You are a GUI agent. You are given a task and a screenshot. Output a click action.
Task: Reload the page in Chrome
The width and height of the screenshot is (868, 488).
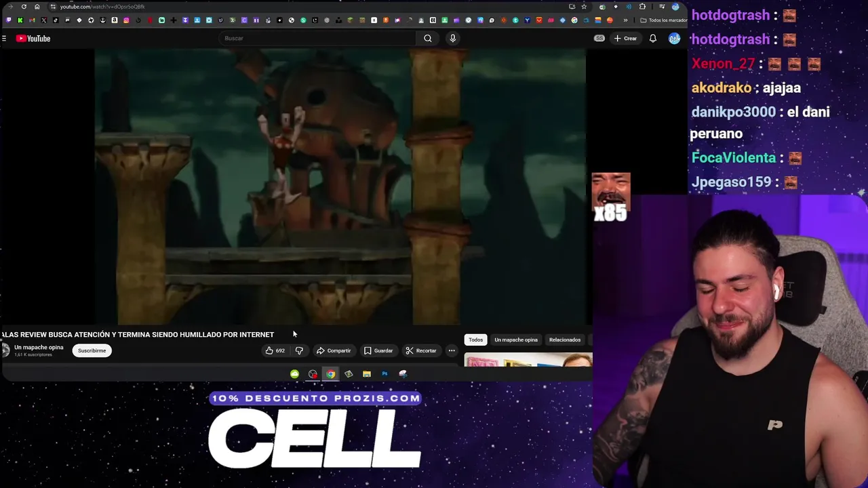pyautogui.click(x=24, y=7)
